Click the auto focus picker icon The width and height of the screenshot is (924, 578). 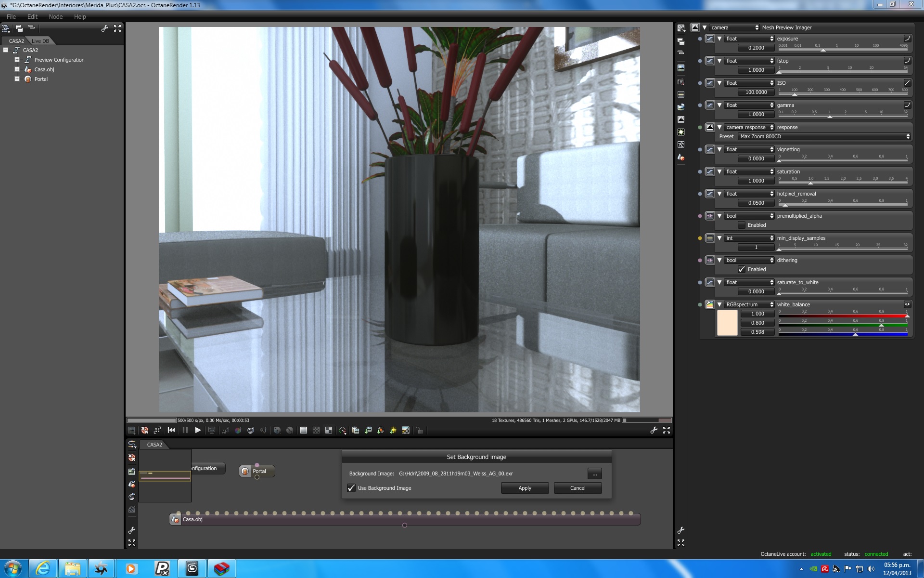point(225,430)
